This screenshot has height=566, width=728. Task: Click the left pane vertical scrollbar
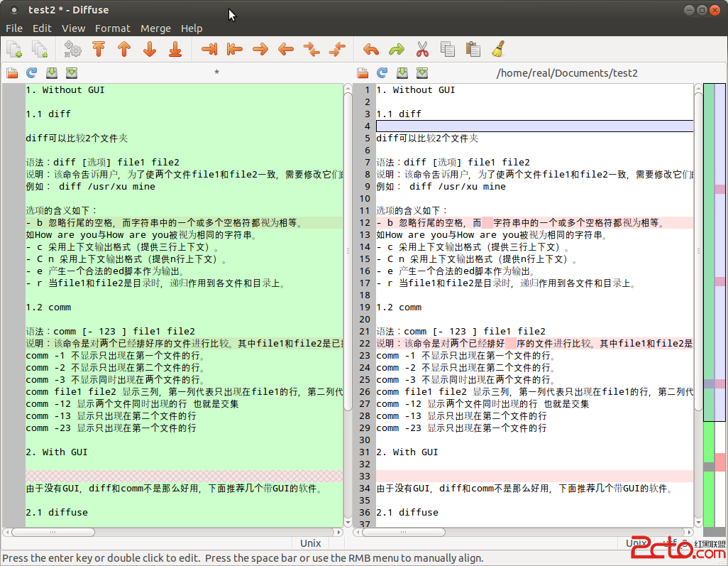[x=348, y=251]
